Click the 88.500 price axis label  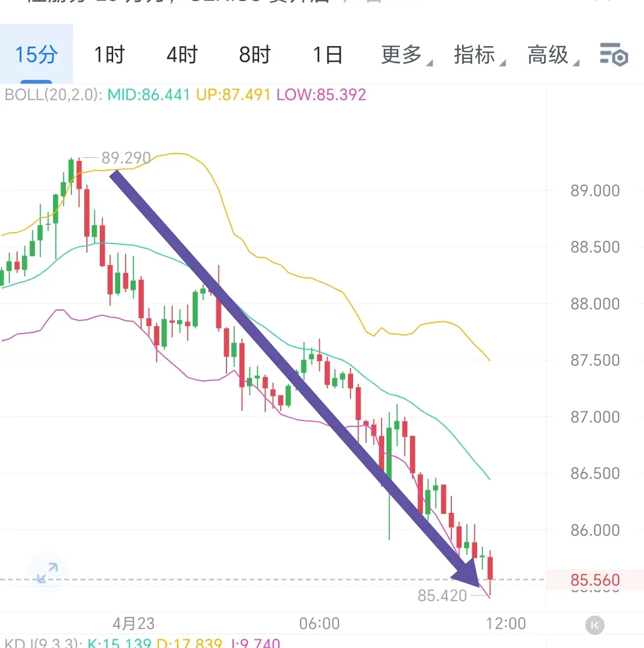pyautogui.click(x=595, y=247)
